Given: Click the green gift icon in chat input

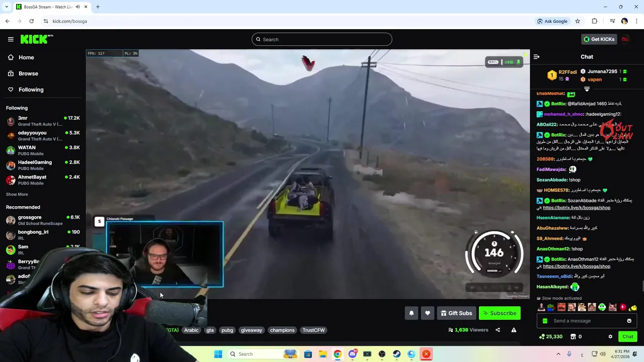Looking at the screenshot, I should [544, 321].
